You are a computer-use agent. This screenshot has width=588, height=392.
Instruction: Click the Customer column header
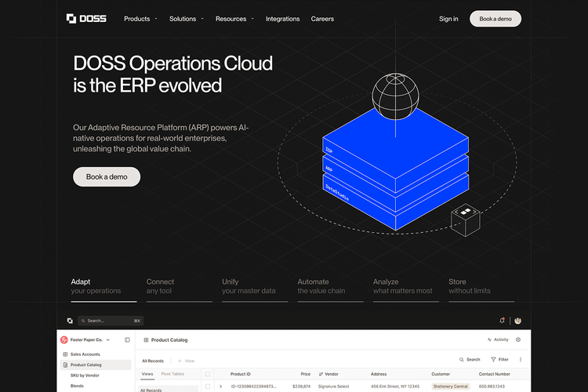(x=441, y=374)
